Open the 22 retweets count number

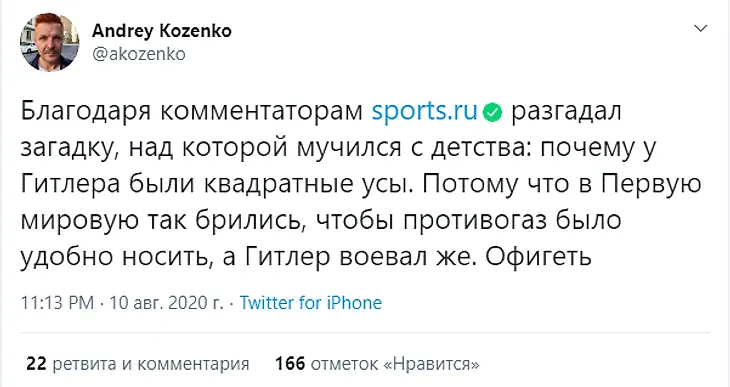[36, 364]
